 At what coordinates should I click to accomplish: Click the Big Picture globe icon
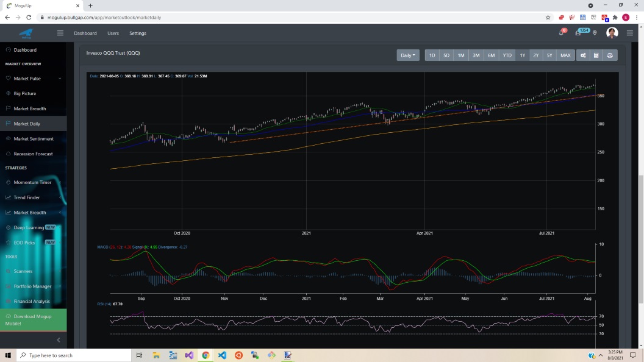tap(8, 93)
